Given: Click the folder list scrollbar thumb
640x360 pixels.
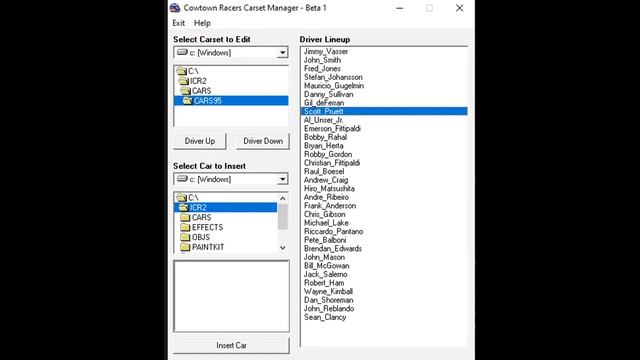Looking at the screenshot, I should 282,216.
